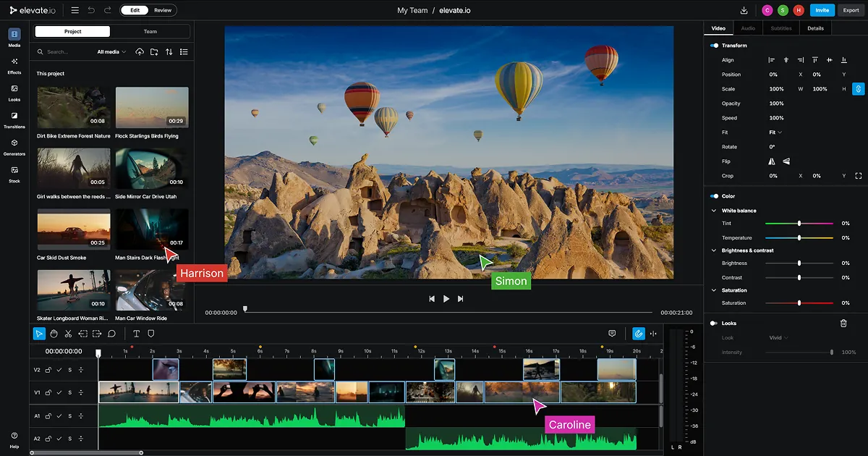Viewport: 868px width, 456px height.
Task: Flip the clip horizontally
Action: pyautogui.click(x=772, y=161)
